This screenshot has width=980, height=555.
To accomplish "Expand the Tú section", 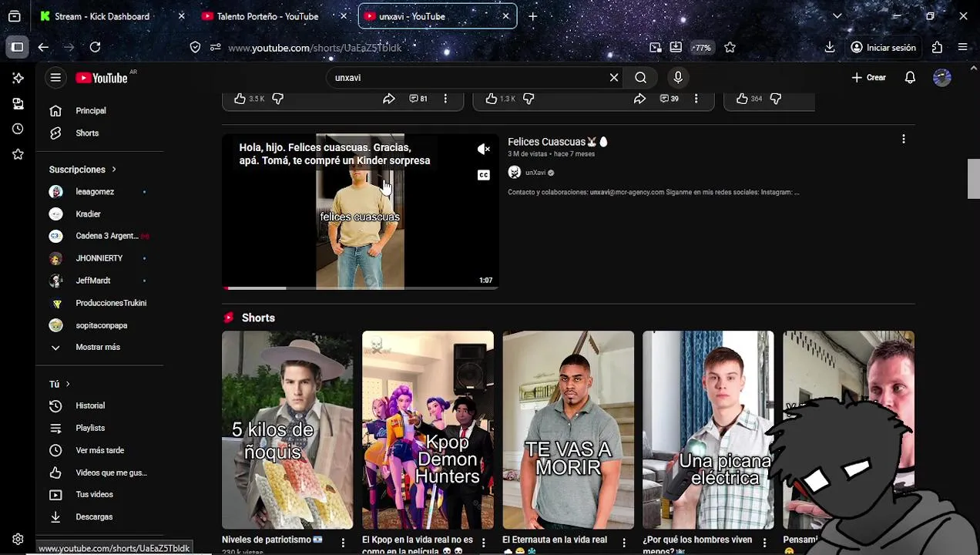I will pyautogui.click(x=59, y=384).
